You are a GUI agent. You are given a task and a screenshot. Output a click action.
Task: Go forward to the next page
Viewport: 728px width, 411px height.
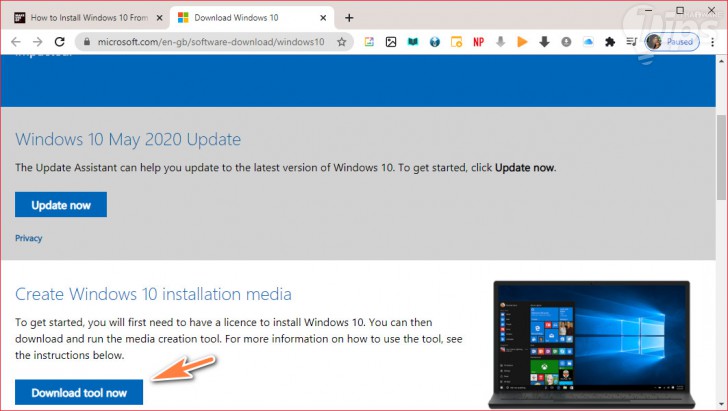click(x=38, y=42)
